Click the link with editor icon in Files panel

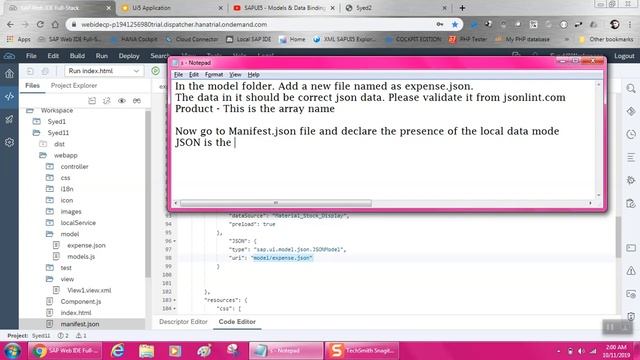107,101
